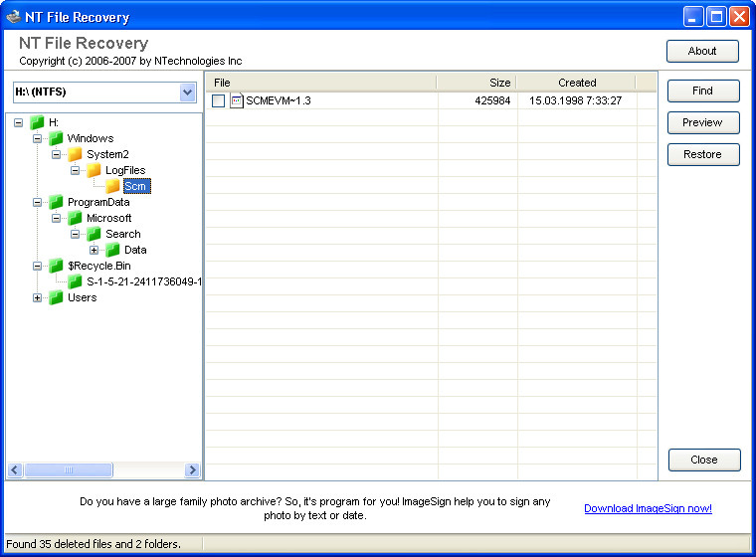Image resolution: width=756 pixels, height=557 pixels.
Task: Check the box for SCMEVM~1.3
Action: coord(219,100)
